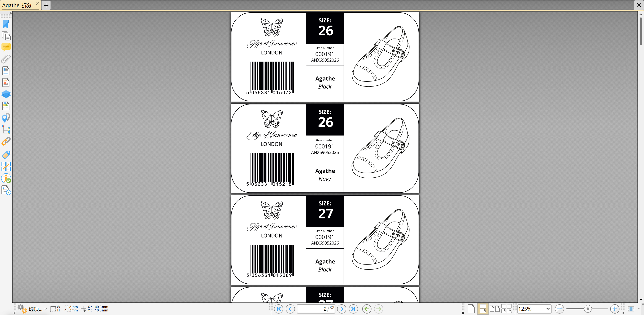Open a new tab with plus button
Image resolution: width=644 pixels, height=315 pixels.
[46, 5]
